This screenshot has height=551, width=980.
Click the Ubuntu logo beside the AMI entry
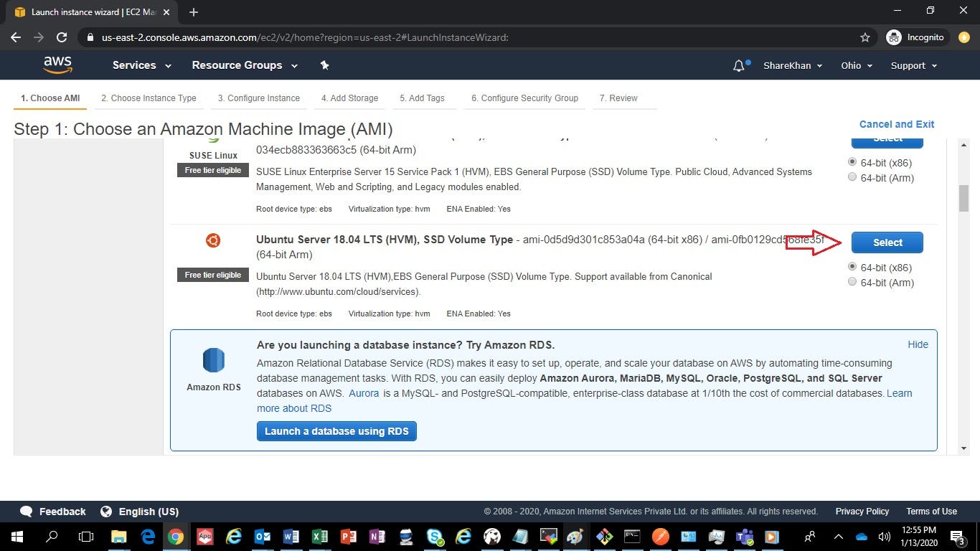213,240
